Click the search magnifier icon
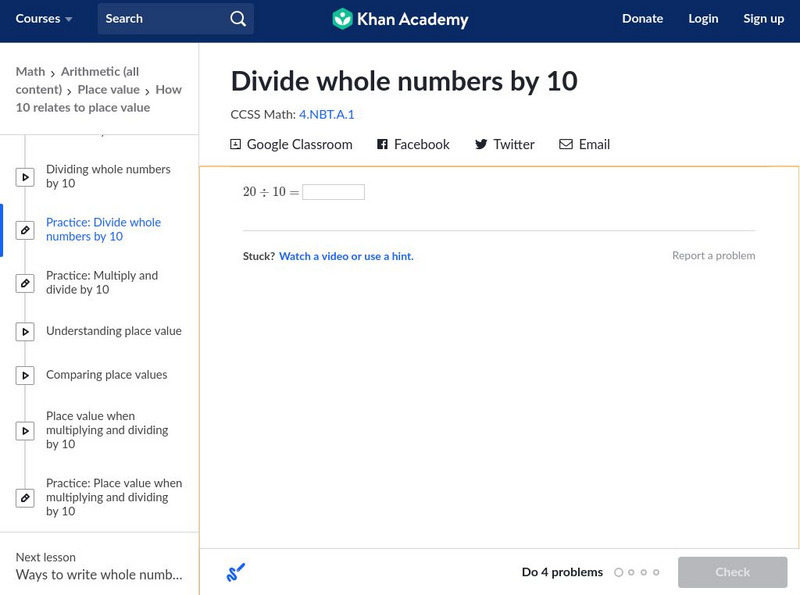This screenshot has height=595, width=800. point(237,19)
